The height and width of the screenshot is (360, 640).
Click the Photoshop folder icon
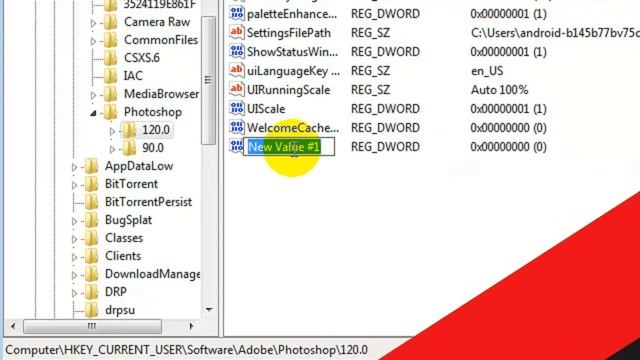coord(111,112)
